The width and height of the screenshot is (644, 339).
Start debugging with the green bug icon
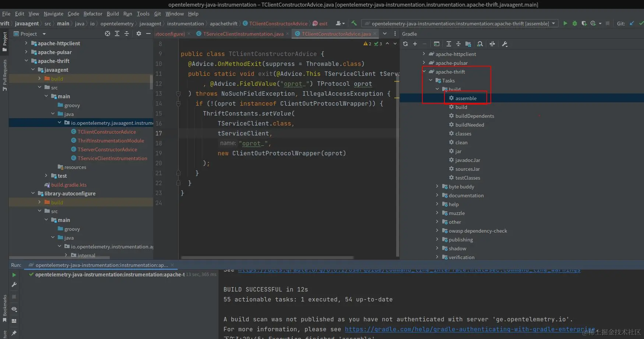tap(575, 24)
